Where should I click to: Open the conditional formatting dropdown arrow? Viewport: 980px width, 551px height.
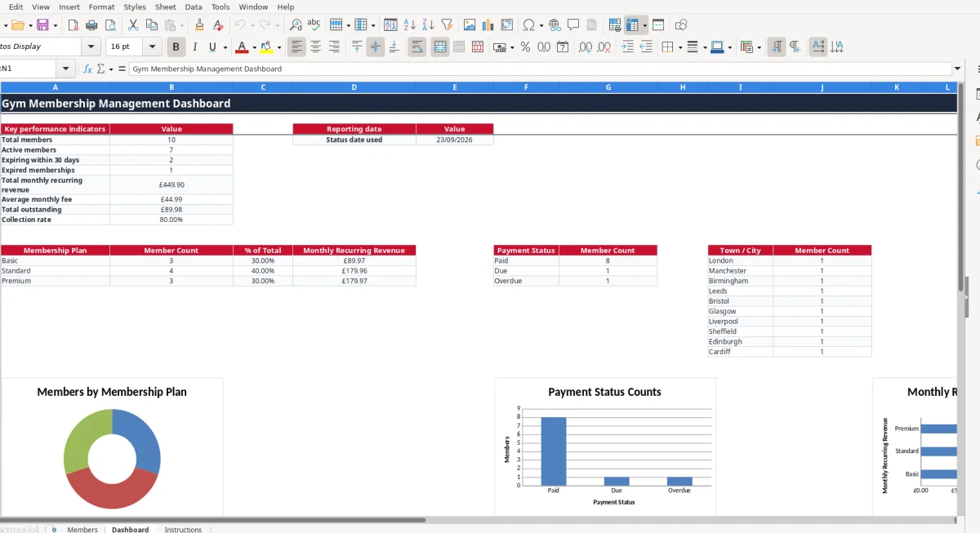click(759, 47)
